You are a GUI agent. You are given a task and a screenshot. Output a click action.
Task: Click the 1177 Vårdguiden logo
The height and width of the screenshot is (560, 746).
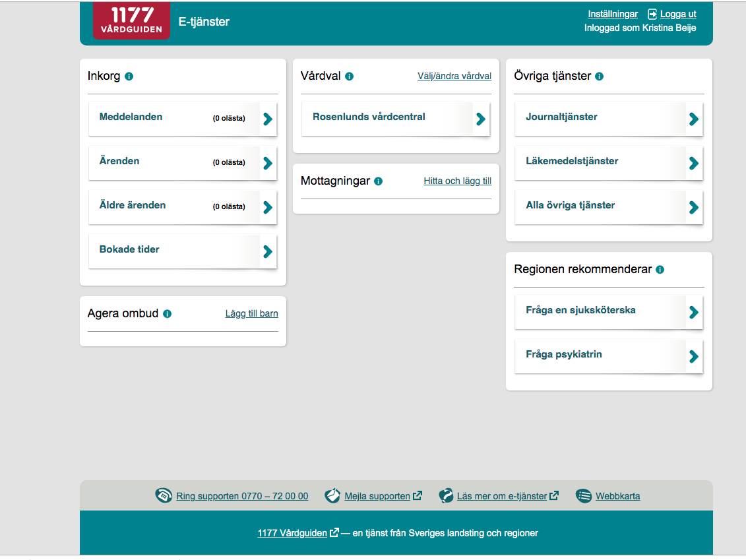pyautogui.click(x=131, y=21)
